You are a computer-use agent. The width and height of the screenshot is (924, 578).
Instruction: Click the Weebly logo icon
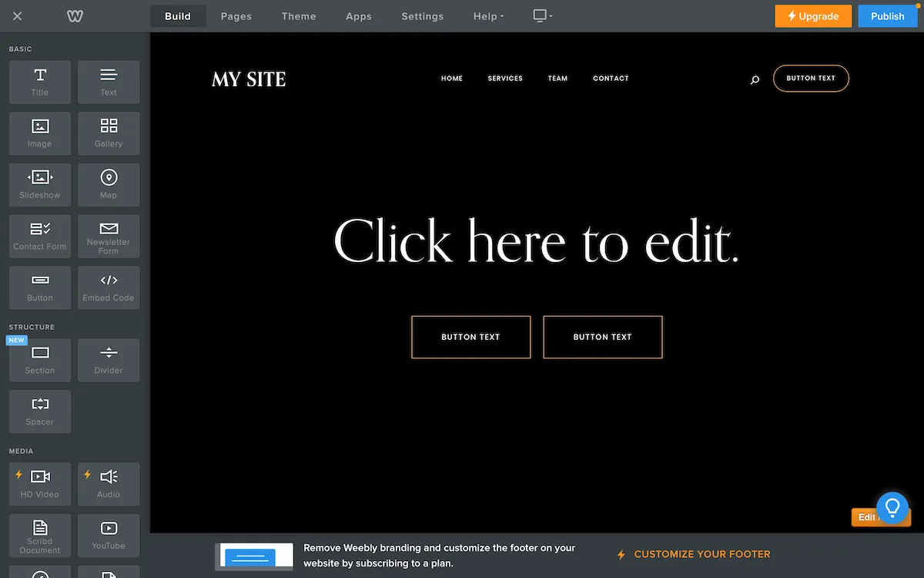click(75, 16)
